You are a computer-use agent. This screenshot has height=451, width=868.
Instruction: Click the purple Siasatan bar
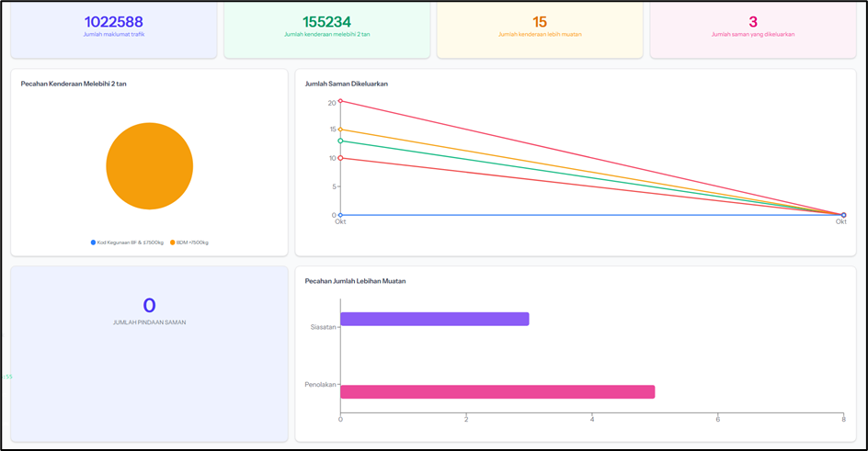pyautogui.click(x=434, y=319)
